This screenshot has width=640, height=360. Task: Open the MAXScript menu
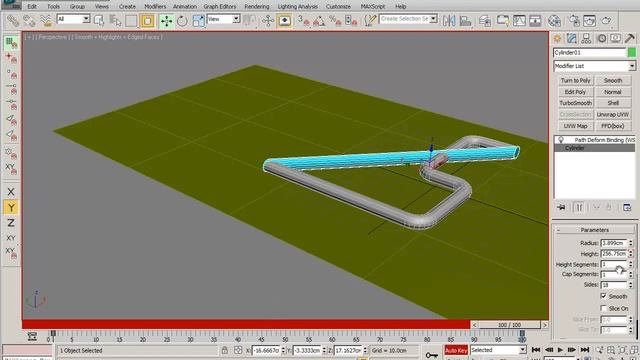coord(373,7)
